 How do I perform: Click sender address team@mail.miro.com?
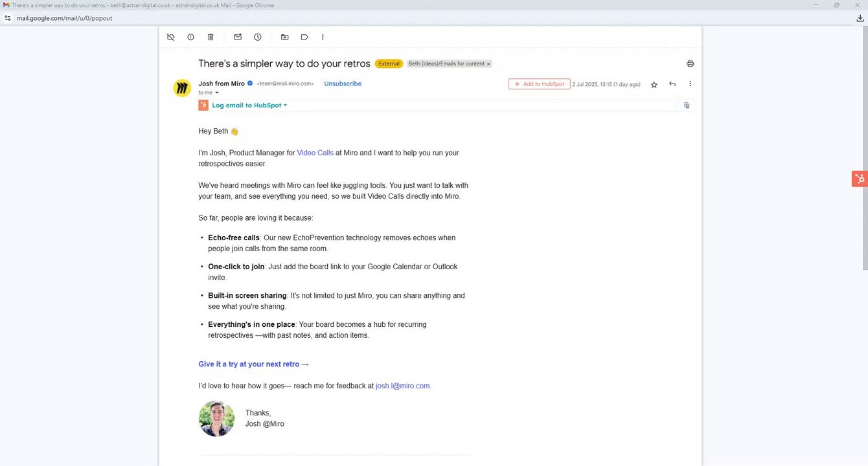[285, 83]
